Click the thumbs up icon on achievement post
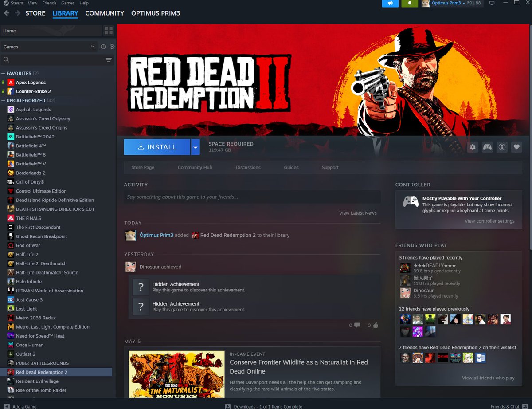The height and width of the screenshot is (409, 532). [376, 325]
